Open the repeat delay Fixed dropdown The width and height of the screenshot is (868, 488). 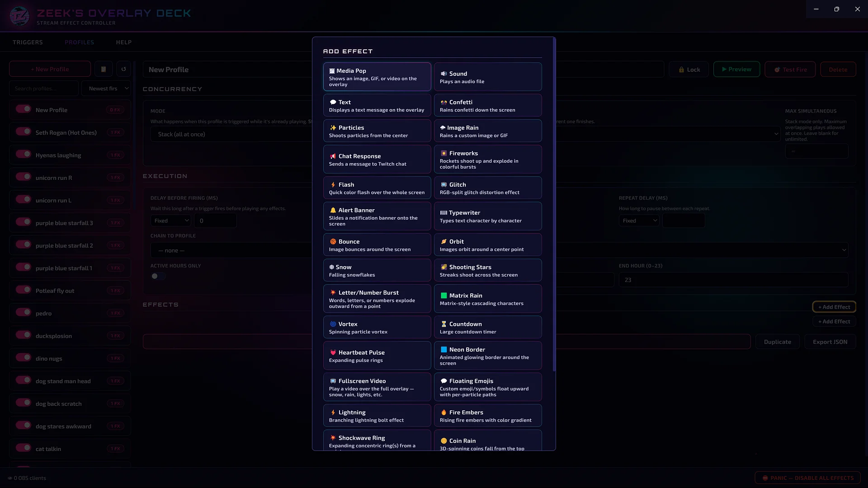click(x=639, y=221)
